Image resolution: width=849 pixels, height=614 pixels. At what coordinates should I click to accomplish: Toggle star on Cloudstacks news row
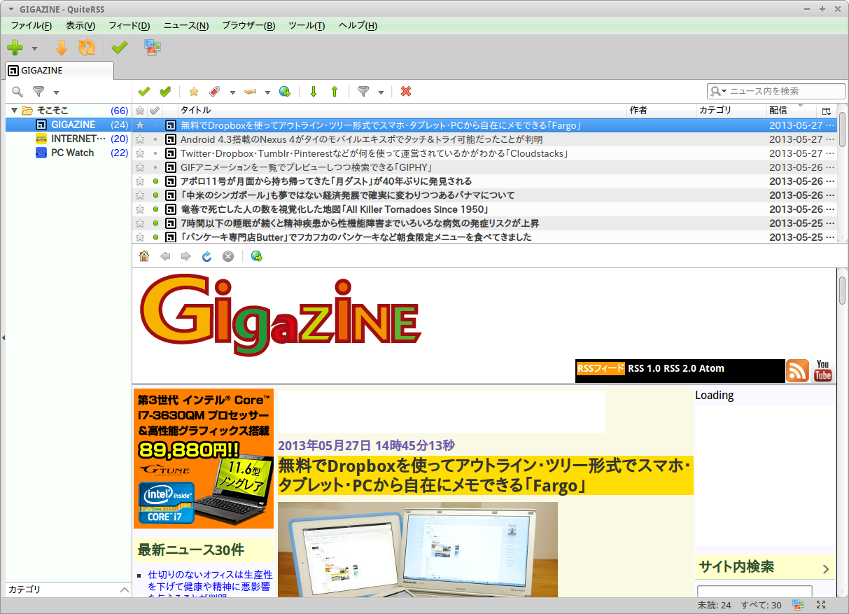point(140,153)
